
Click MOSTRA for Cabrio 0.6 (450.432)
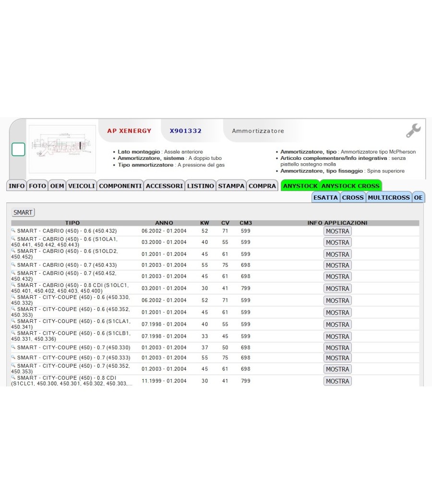[x=337, y=231]
